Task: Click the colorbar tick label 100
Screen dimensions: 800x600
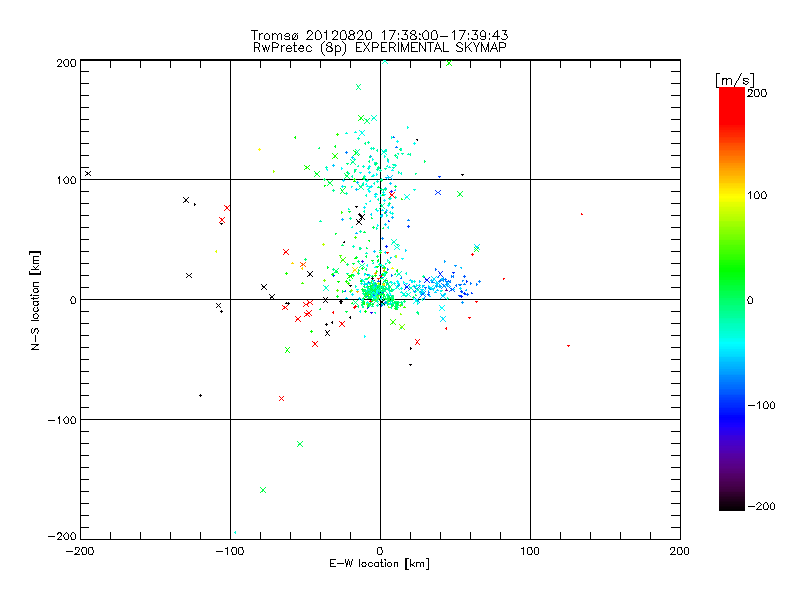Action: coord(758,195)
